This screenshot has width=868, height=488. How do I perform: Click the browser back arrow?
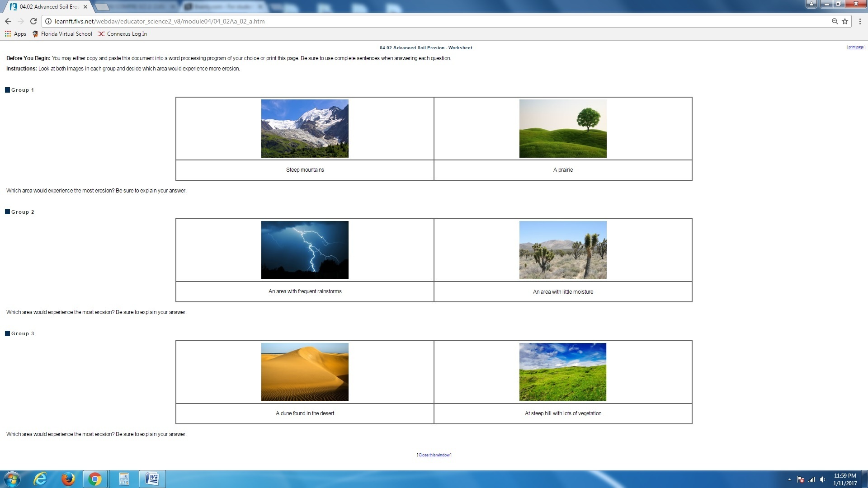(x=8, y=21)
